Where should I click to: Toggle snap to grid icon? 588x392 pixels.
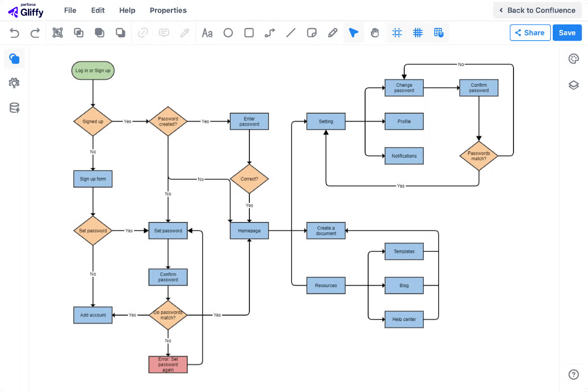click(397, 33)
